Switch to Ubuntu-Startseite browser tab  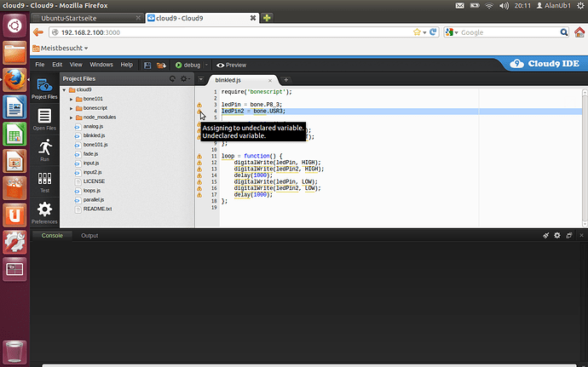86,18
